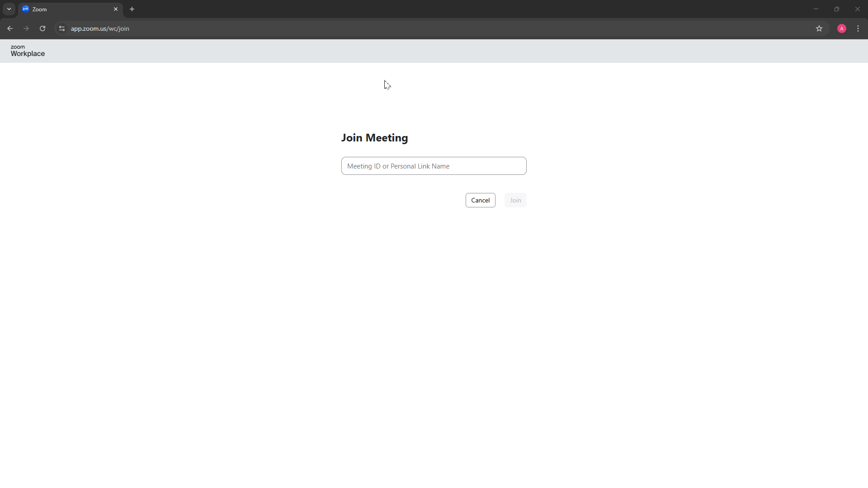
Task: Click the Zoom Workplace logo
Action: [x=28, y=51]
